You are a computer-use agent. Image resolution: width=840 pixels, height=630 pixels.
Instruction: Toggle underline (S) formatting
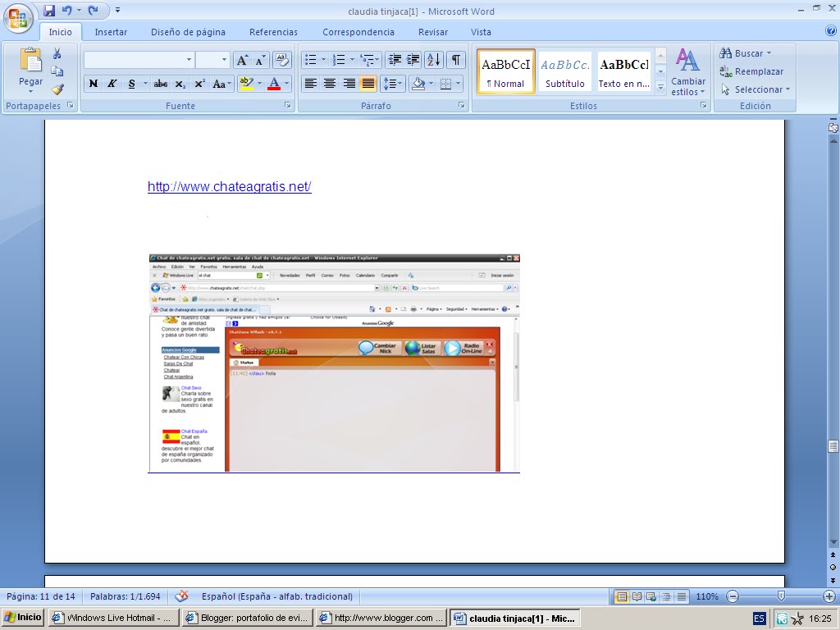click(x=131, y=84)
